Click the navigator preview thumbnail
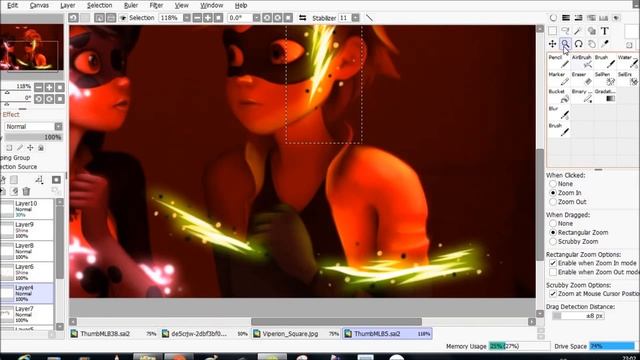Image resolution: width=640 pixels, height=360 pixels. (x=32, y=47)
